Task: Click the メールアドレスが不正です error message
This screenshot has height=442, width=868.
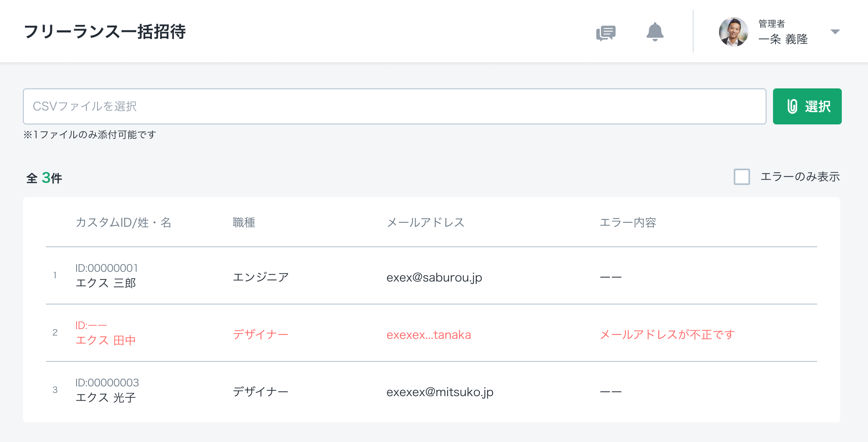Action: pyautogui.click(x=667, y=335)
